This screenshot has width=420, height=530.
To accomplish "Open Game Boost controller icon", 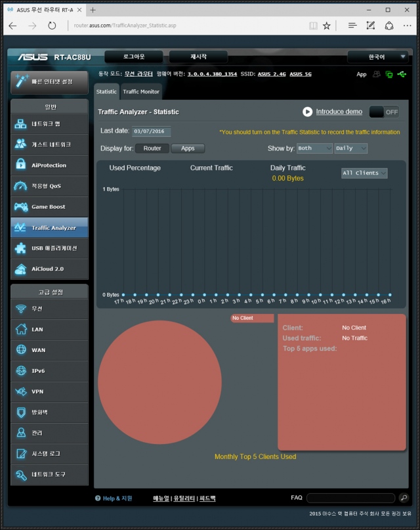I will pos(21,206).
